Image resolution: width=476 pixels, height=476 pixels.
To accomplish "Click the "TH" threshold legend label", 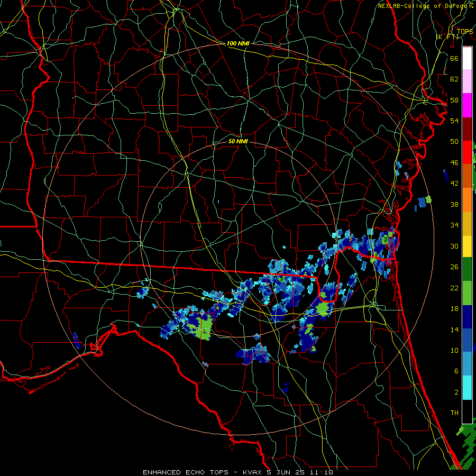I will click(454, 413).
